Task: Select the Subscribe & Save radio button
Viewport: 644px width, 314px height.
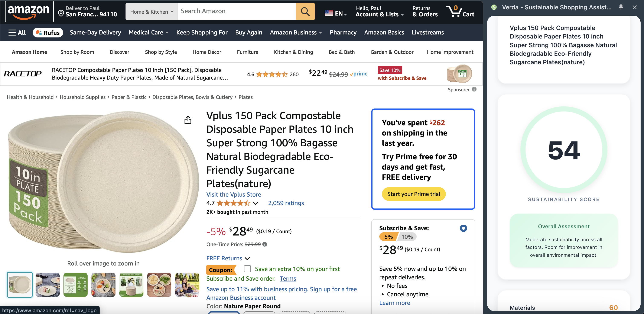Action: (x=463, y=228)
